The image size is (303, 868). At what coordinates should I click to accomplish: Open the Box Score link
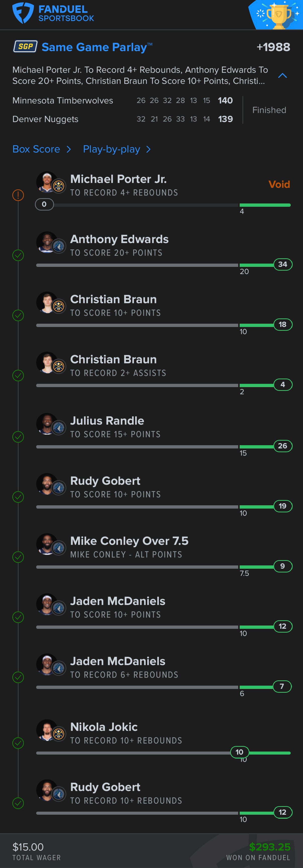coord(36,149)
